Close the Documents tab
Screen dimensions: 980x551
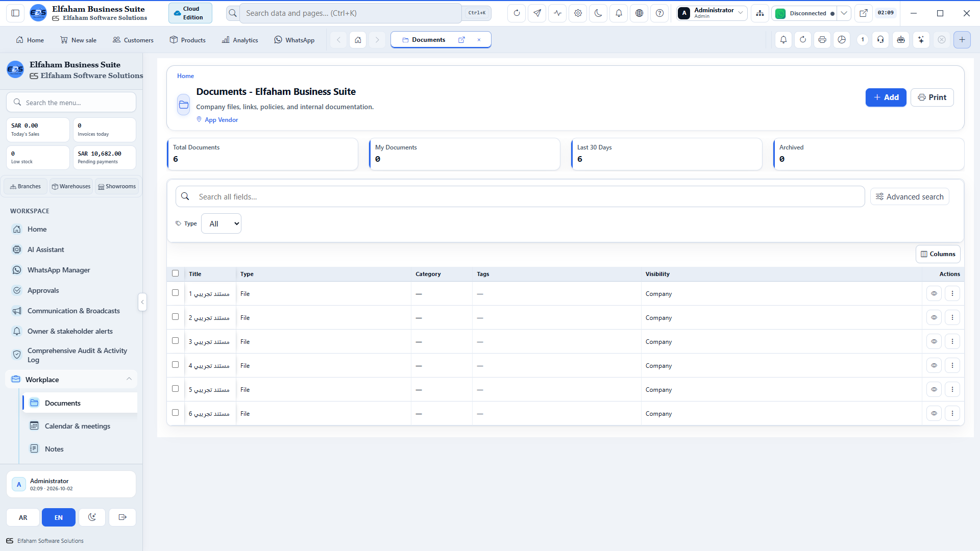click(x=479, y=40)
